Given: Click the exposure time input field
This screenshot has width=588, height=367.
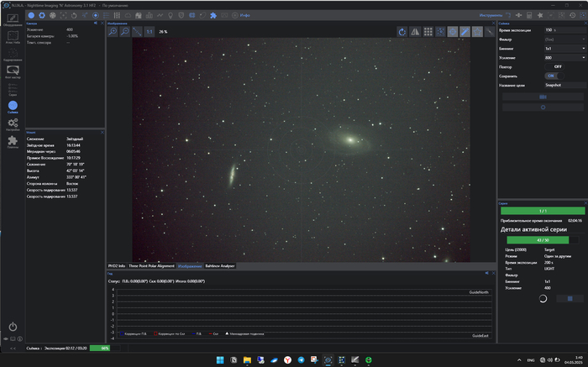Looking at the screenshot, I should click(558, 29).
